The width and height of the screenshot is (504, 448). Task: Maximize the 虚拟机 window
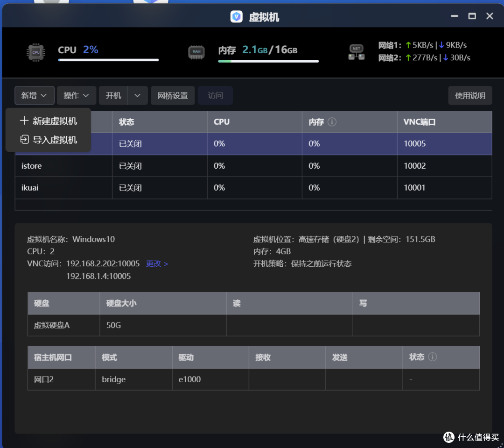[472, 16]
